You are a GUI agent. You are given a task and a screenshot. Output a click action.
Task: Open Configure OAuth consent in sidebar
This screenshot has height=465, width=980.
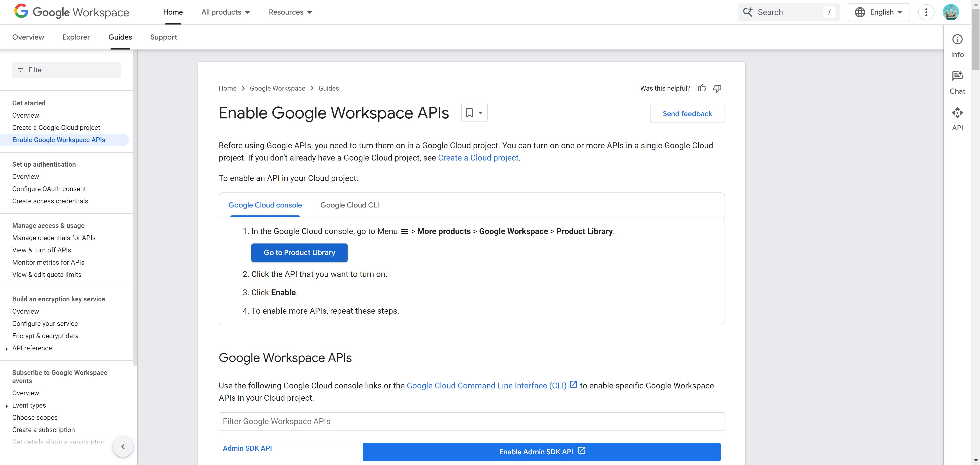pos(49,189)
